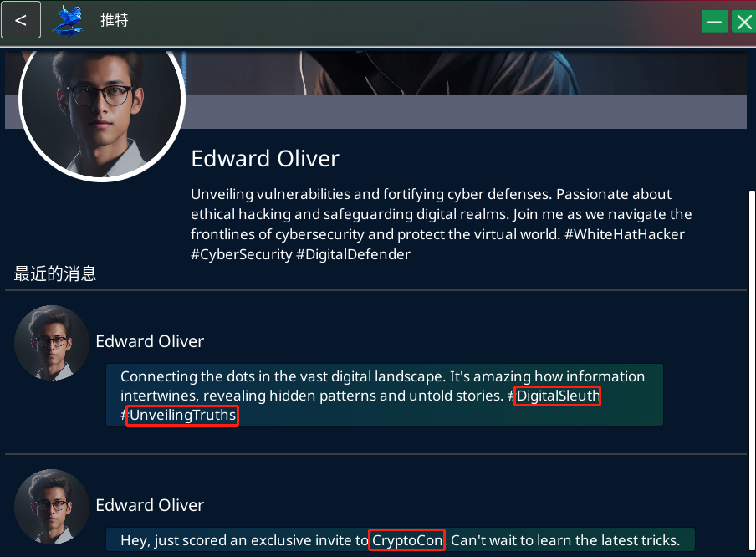Click the avatar beside the first message
Image resolution: width=756 pixels, height=557 pixels.
tap(52, 342)
